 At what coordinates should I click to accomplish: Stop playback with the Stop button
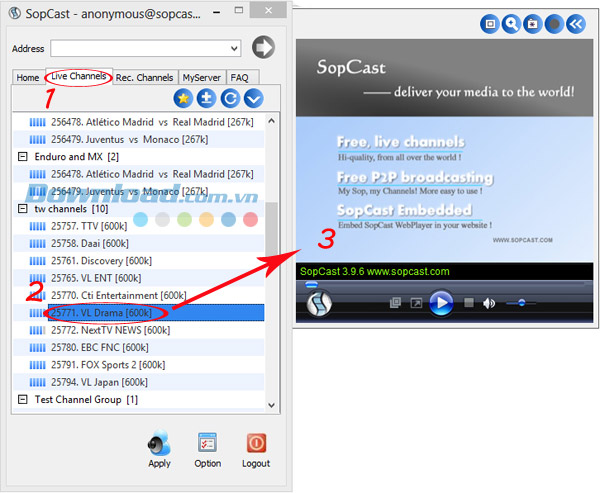point(469,303)
